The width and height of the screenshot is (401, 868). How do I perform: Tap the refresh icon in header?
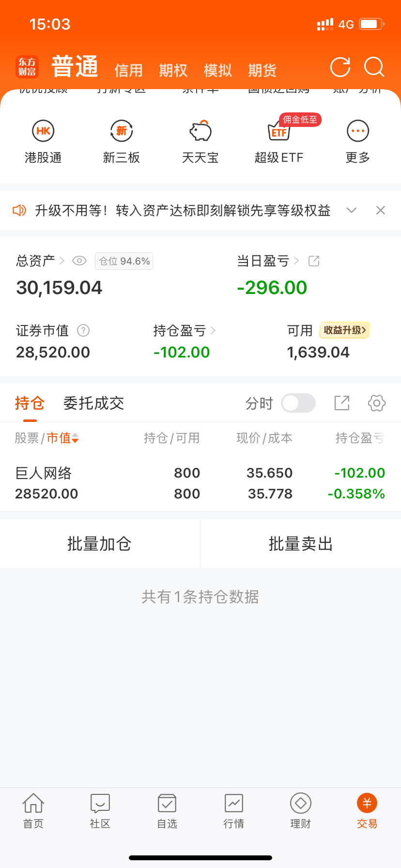tap(340, 67)
